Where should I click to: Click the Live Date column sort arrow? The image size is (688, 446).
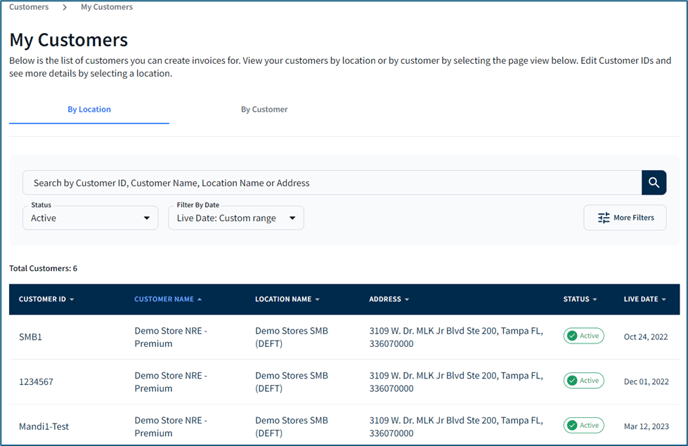pos(664,299)
